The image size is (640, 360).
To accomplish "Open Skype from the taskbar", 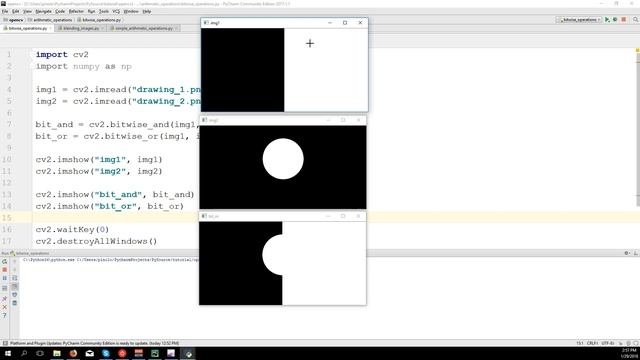I will [x=106, y=353].
